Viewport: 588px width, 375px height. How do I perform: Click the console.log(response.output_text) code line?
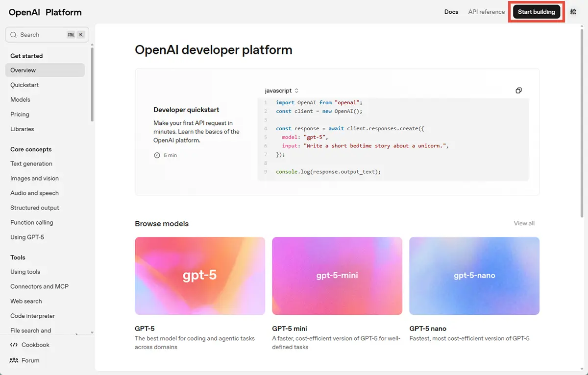[x=328, y=172]
